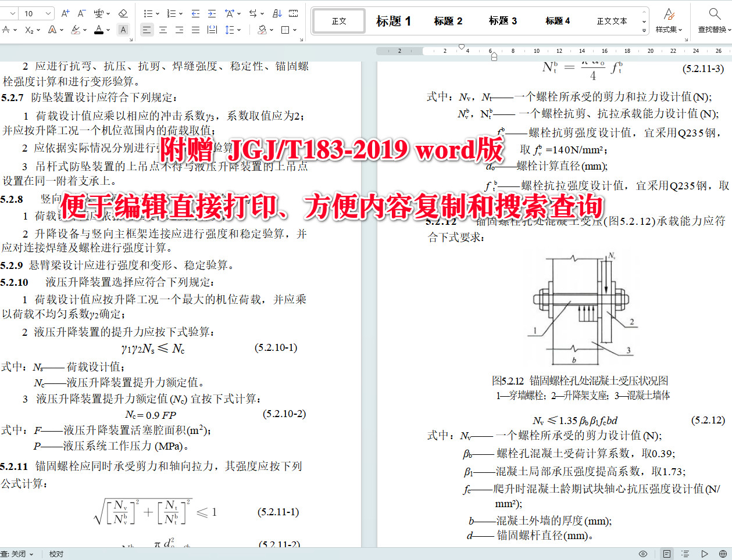Click the formula label (5.2.12)
This screenshot has height=560, width=732.
click(708, 420)
